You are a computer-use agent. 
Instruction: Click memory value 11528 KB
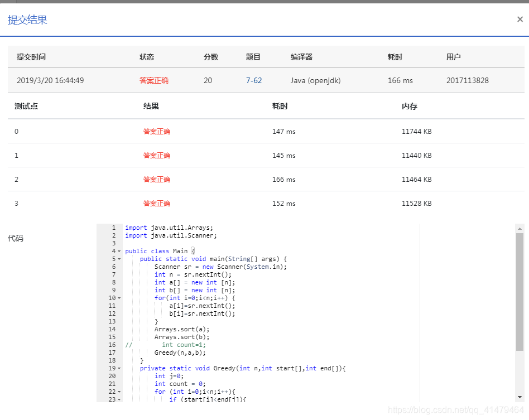point(416,204)
